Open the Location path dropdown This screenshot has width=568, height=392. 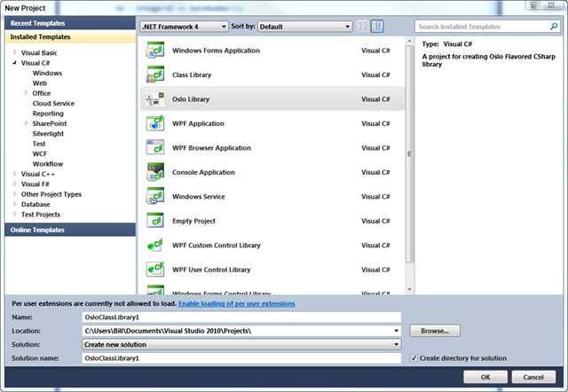pyautogui.click(x=397, y=331)
